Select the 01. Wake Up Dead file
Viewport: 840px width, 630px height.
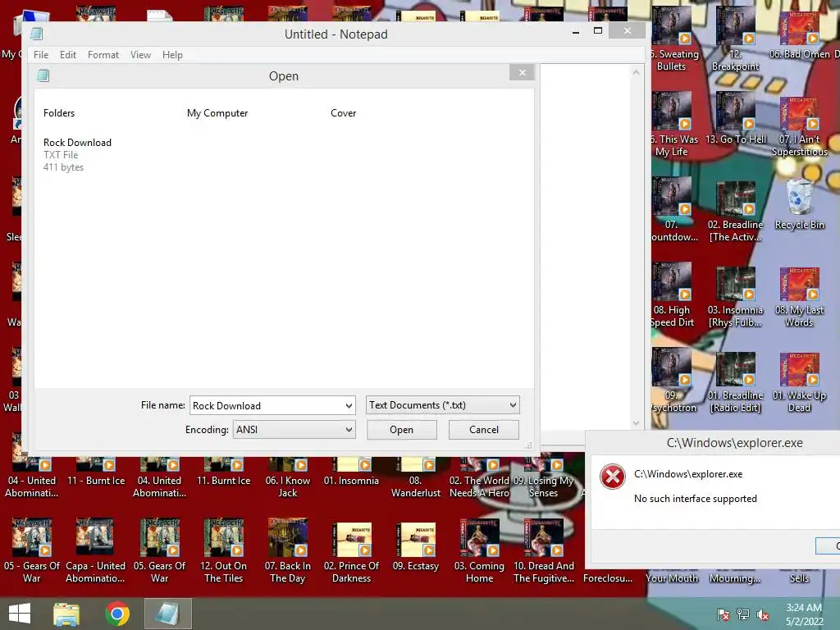pos(799,382)
